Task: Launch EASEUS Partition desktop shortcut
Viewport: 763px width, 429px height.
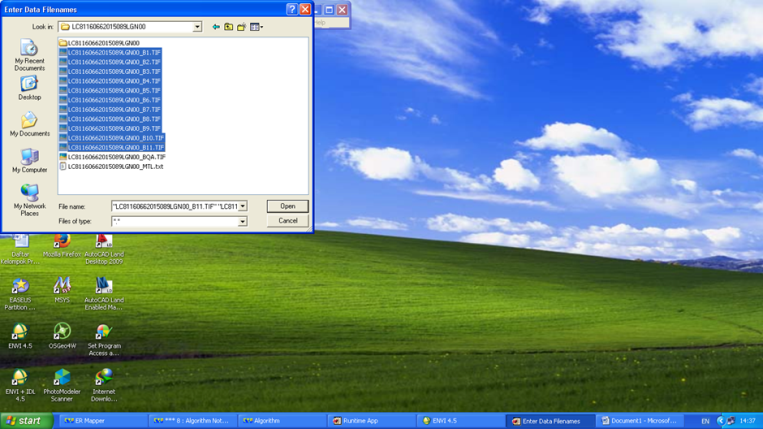Action: (x=20, y=294)
